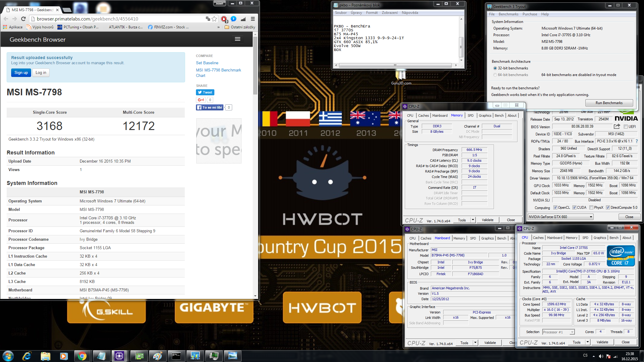Toggle Geekbench Browser navigation hamburger menu
The width and height of the screenshot is (644, 362).
pos(238,39)
